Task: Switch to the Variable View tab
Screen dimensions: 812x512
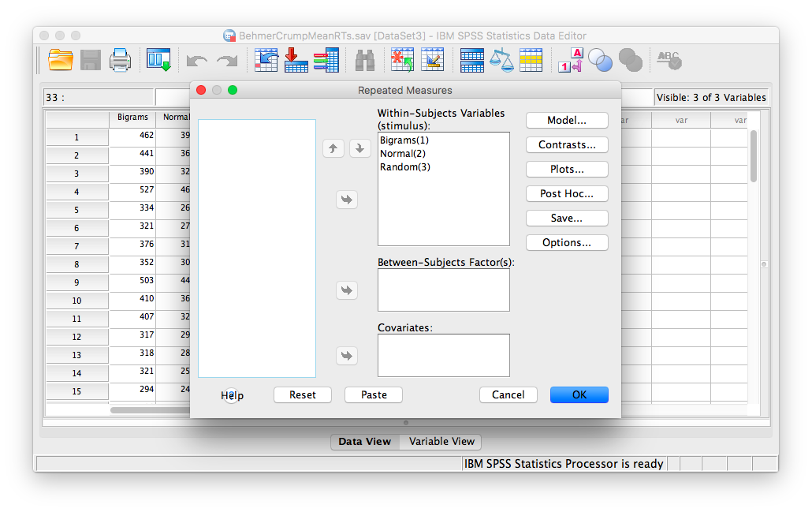Action: (441, 442)
